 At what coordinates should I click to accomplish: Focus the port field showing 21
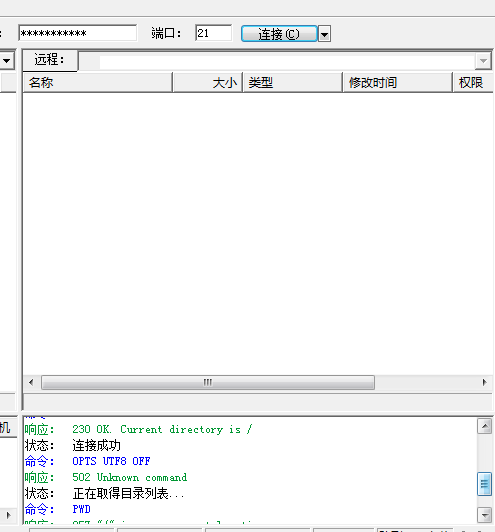213,33
